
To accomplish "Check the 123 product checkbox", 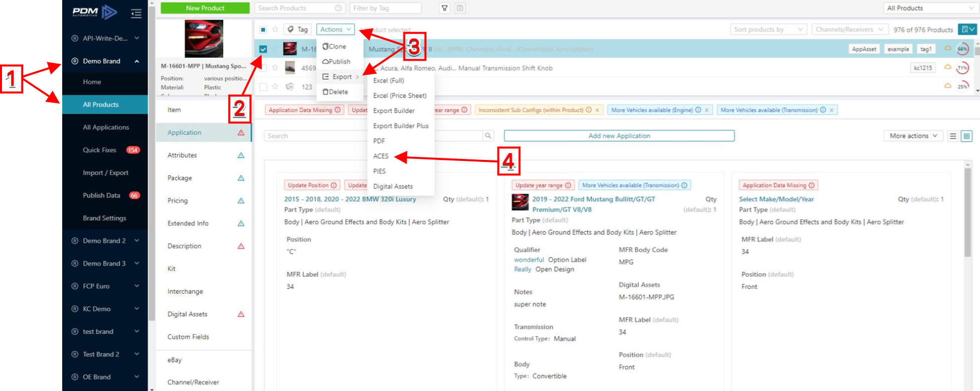I will click(263, 87).
